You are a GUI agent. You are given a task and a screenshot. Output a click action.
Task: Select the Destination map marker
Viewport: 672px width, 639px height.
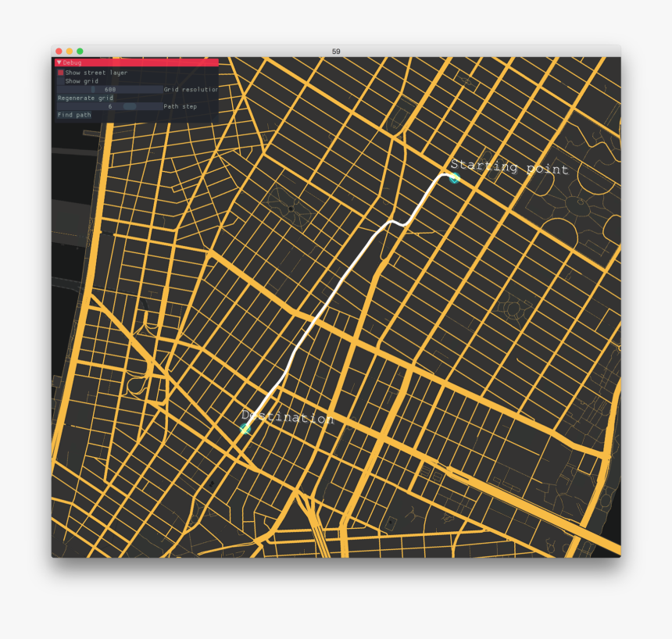tap(245, 429)
